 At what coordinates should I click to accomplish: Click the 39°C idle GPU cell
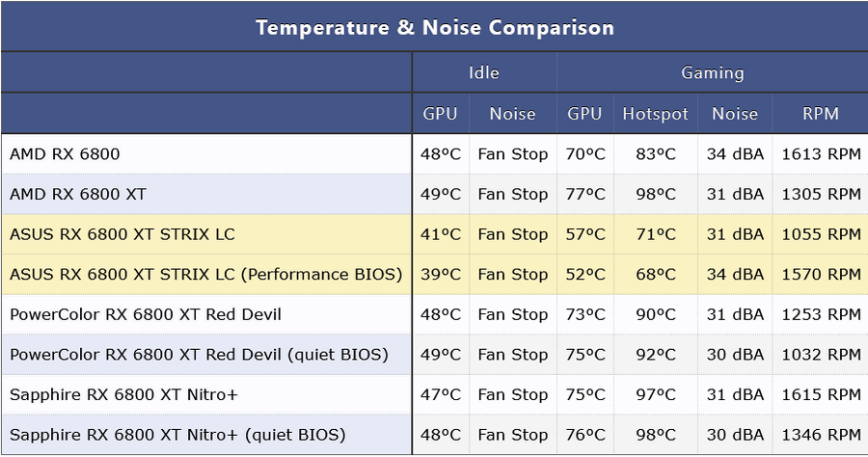click(x=440, y=275)
